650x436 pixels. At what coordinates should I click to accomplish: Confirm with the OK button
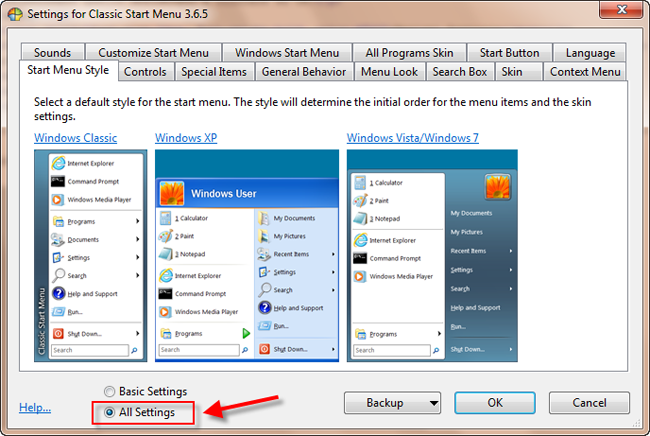[495, 403]
